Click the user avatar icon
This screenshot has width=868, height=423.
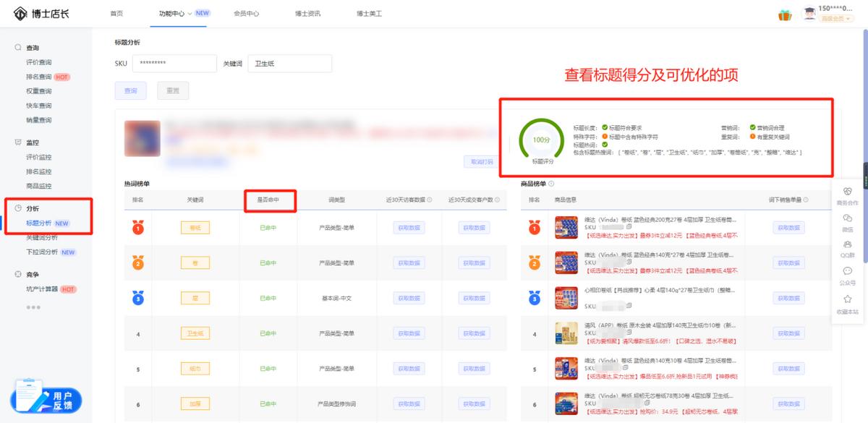(809, 14)
